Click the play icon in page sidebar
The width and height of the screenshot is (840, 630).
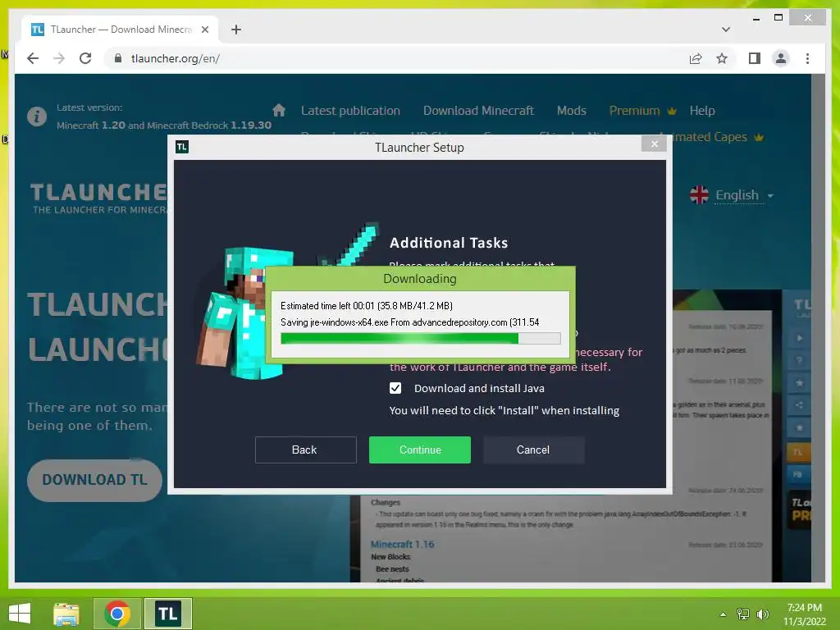pyautogui.click(x=799, y=338)
